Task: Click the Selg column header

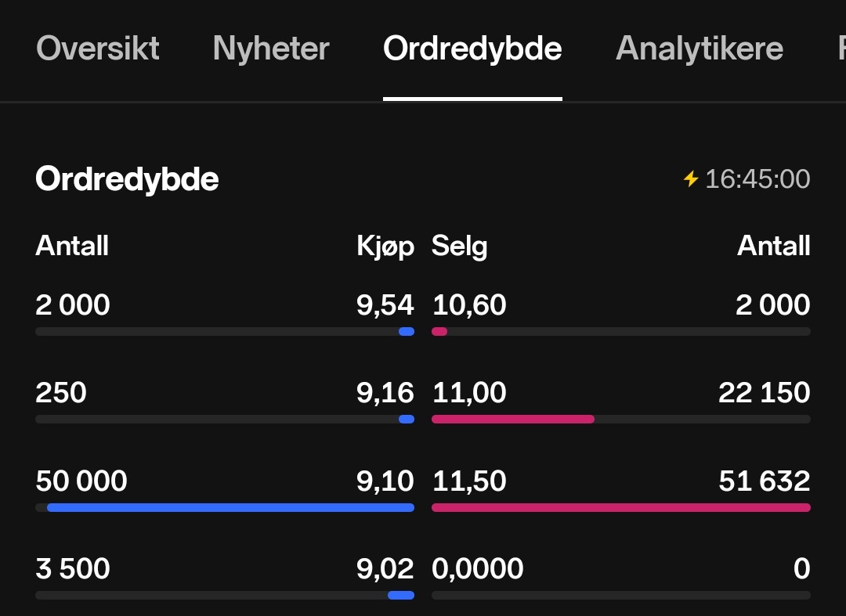Action: (x=460, y=247)
